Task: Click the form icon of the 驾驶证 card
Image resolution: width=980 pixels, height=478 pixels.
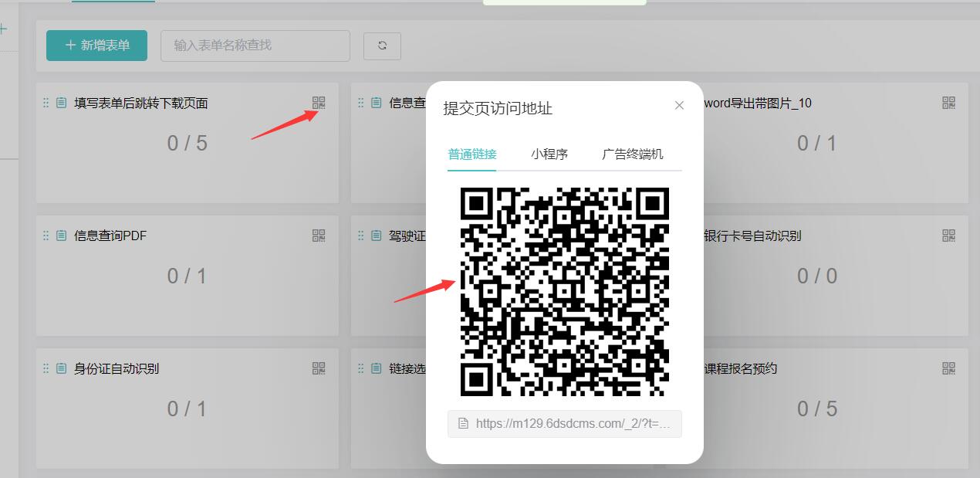Action: tap(376, 236)
